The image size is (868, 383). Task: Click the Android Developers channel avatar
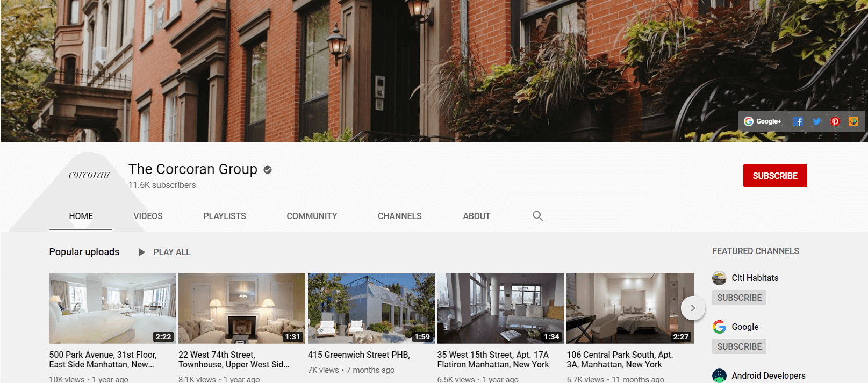click(719, 375)
